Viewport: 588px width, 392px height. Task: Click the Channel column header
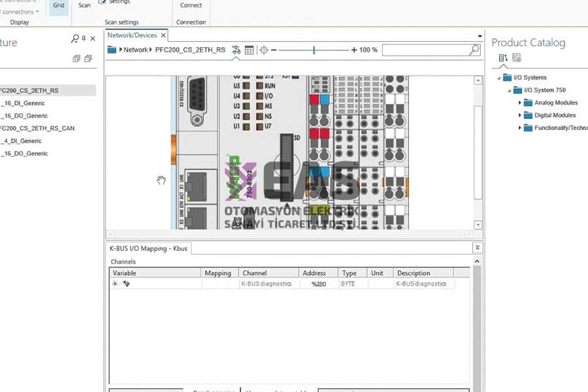(269, 273)
